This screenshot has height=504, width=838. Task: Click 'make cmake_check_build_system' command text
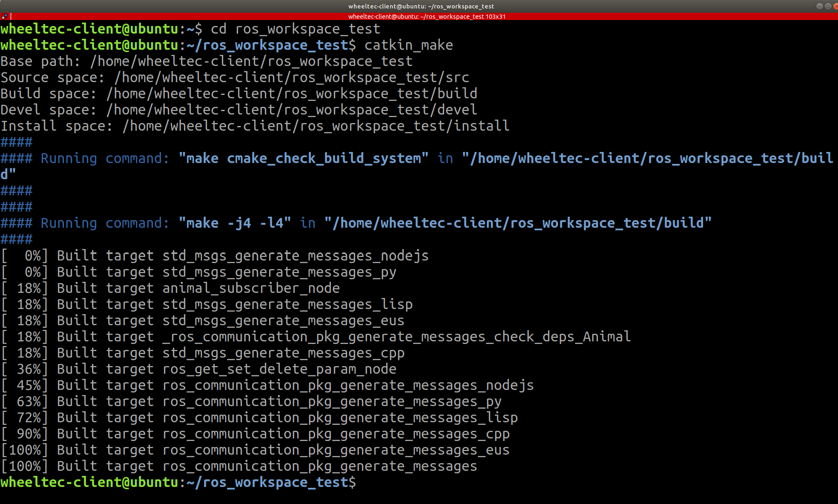pyautogui.click(x=303, y=158)
